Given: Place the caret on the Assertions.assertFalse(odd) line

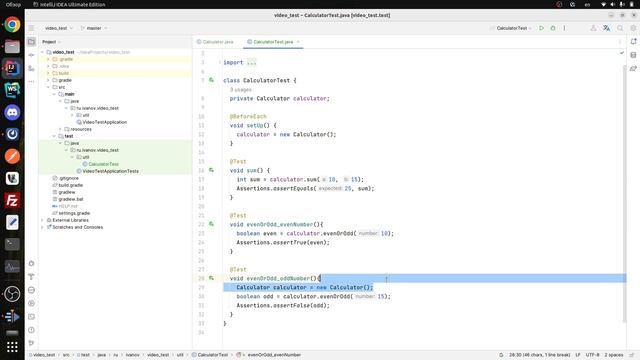Looking at the screenshot, I should pos(283,305).
